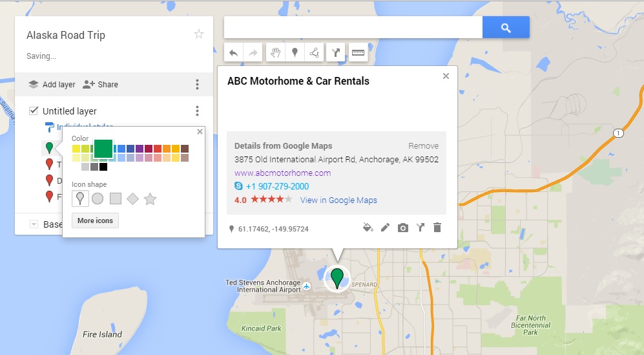Click the undo arrow in the toolbar

233,52
